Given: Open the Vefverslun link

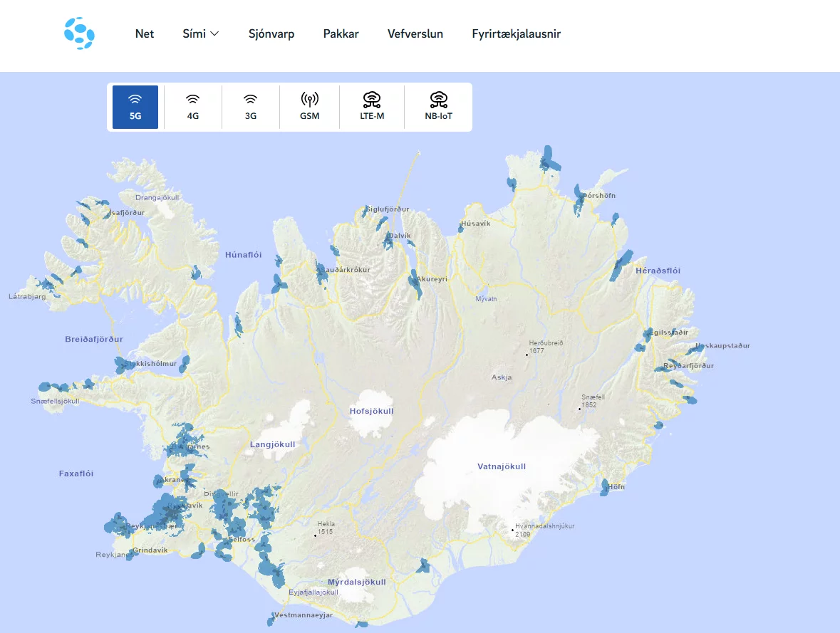Looking at the screenshot, I should point(415,33).
